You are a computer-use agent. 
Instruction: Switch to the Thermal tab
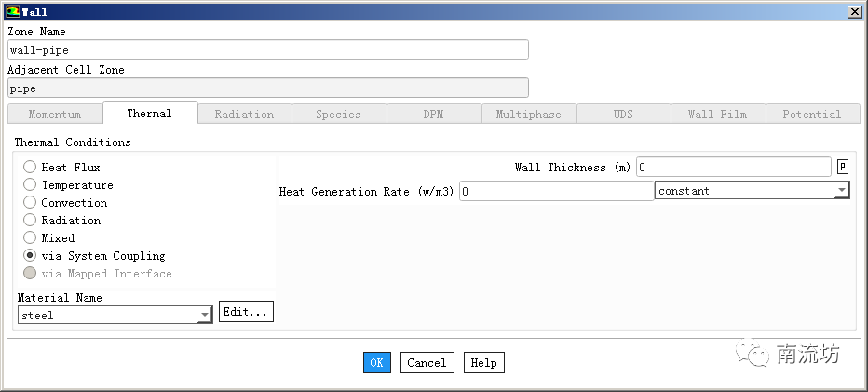coord(149,113)
